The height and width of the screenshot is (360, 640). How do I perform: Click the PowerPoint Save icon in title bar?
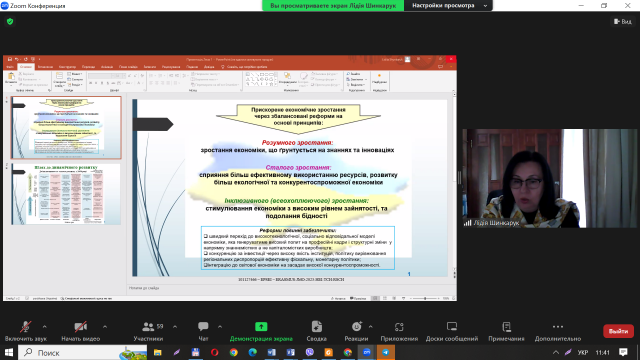10,59
